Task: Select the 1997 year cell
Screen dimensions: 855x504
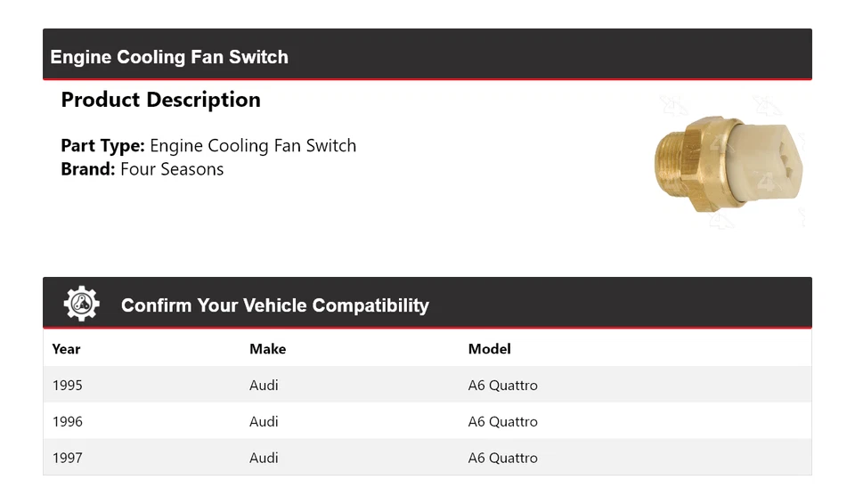Action: tap(67, 458)
